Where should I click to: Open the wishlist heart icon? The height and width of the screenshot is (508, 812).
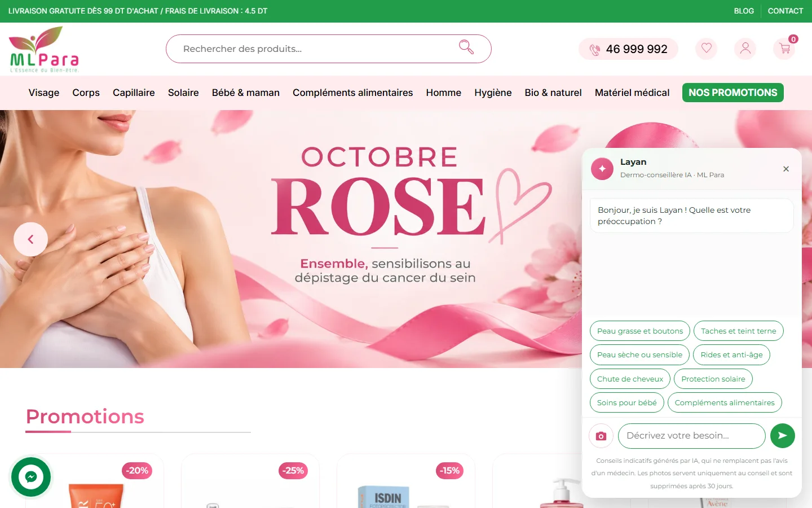(x=706, y=49)
